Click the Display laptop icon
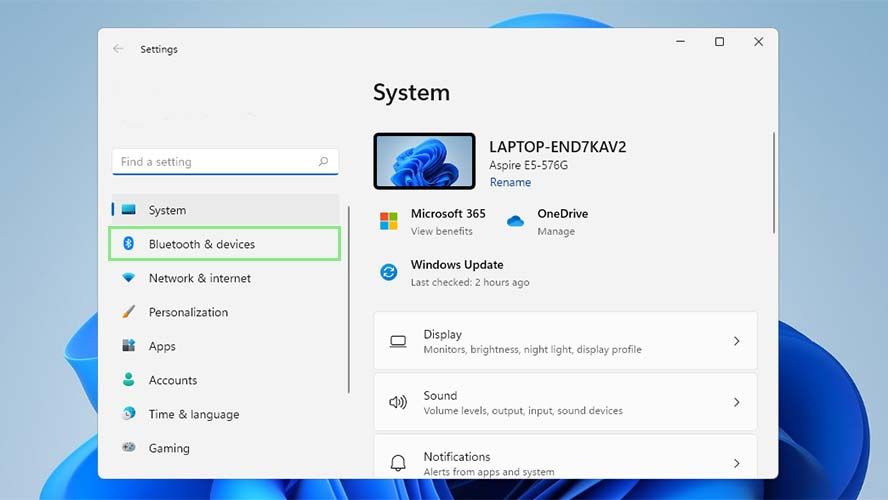The width and height of the screenshot is (888, 500). pos(398,341)
